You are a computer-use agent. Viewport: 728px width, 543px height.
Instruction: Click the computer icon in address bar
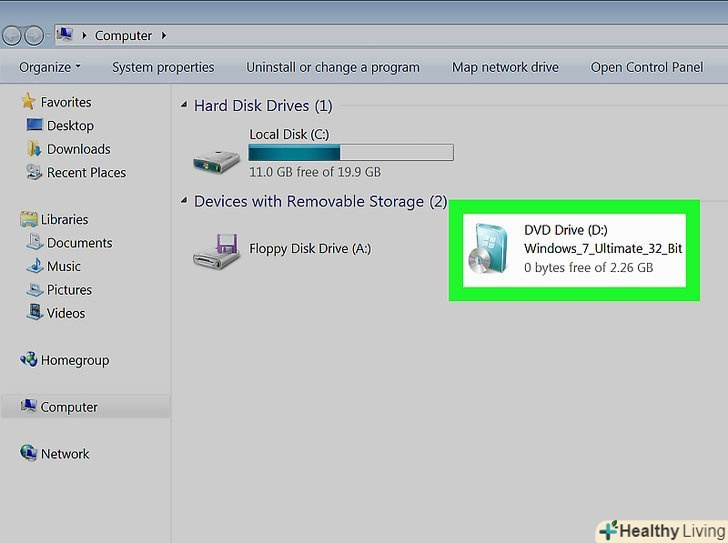click(x=65, y=34)
